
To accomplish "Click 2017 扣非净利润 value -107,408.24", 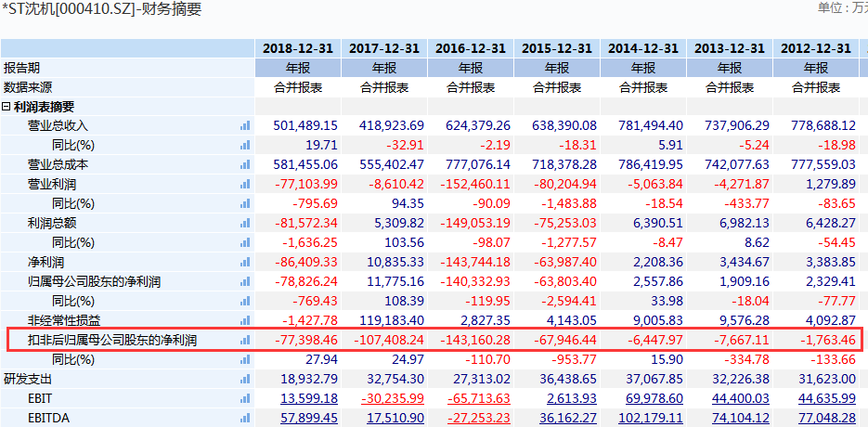I will point(389,340).
